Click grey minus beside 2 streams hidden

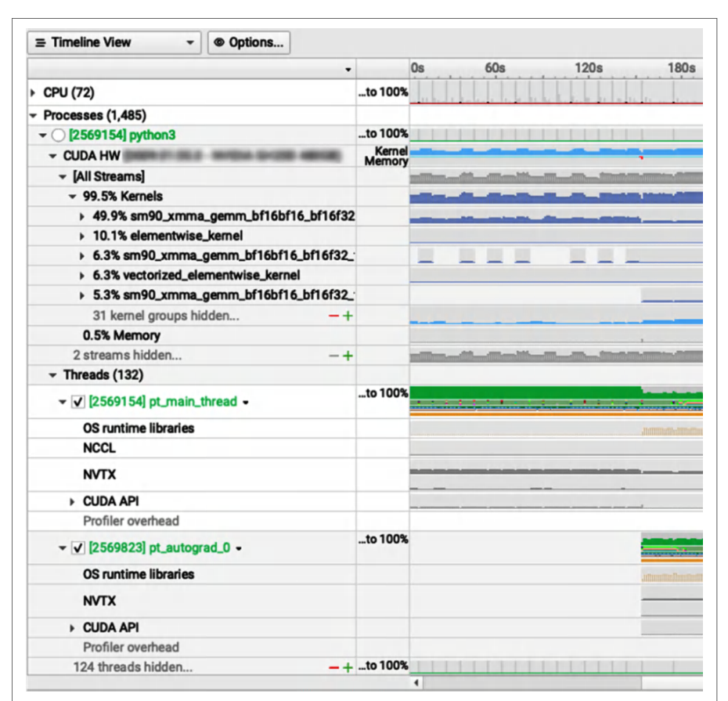(x=333, y=356)
